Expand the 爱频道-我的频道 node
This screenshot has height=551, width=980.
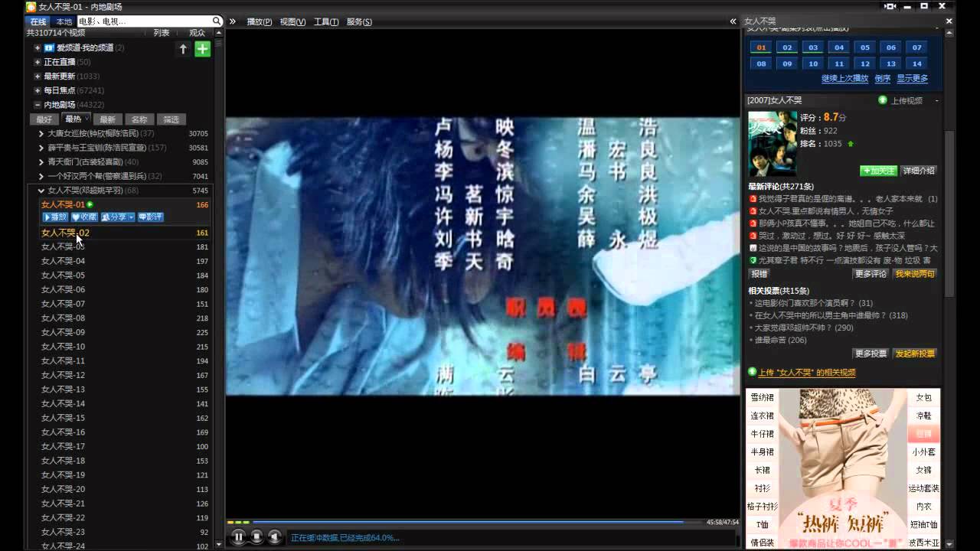coord(38,47)
